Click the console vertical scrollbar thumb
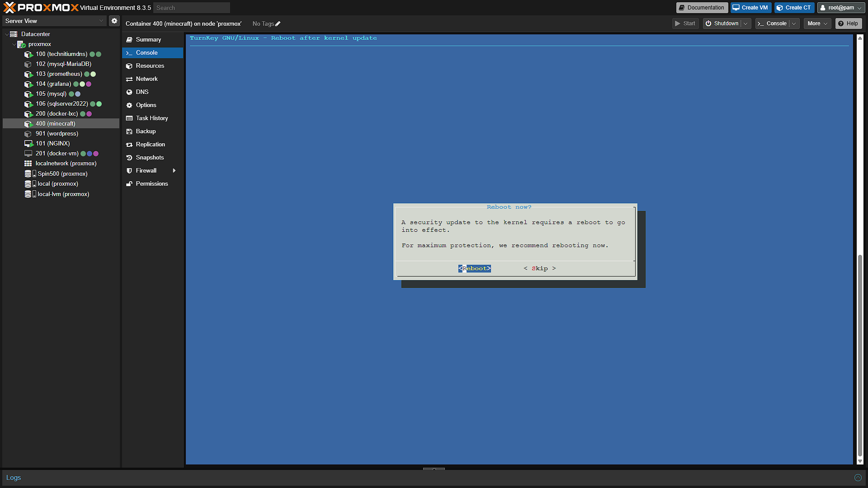This screenshot has width=868, height=488. 860,356
